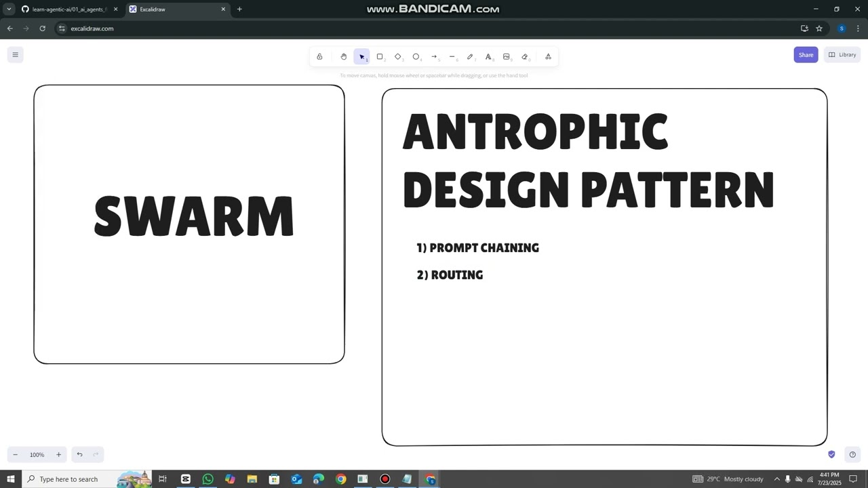The image size is (868, 488).
Task: View site information icon in address bar
Action: click(62, 28)
